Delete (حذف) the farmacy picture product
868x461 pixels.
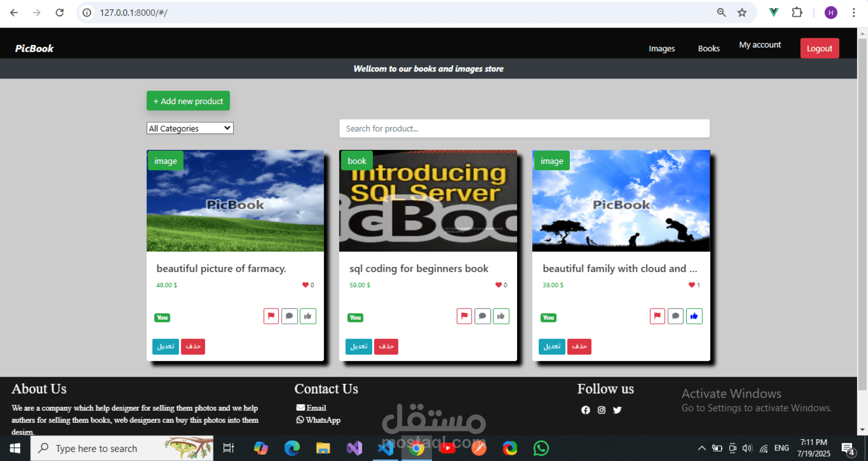(x=193, y=347)
